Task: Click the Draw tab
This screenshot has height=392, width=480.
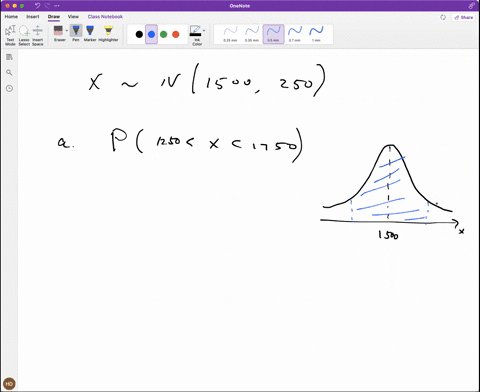Action: click(x=54, y=17)
